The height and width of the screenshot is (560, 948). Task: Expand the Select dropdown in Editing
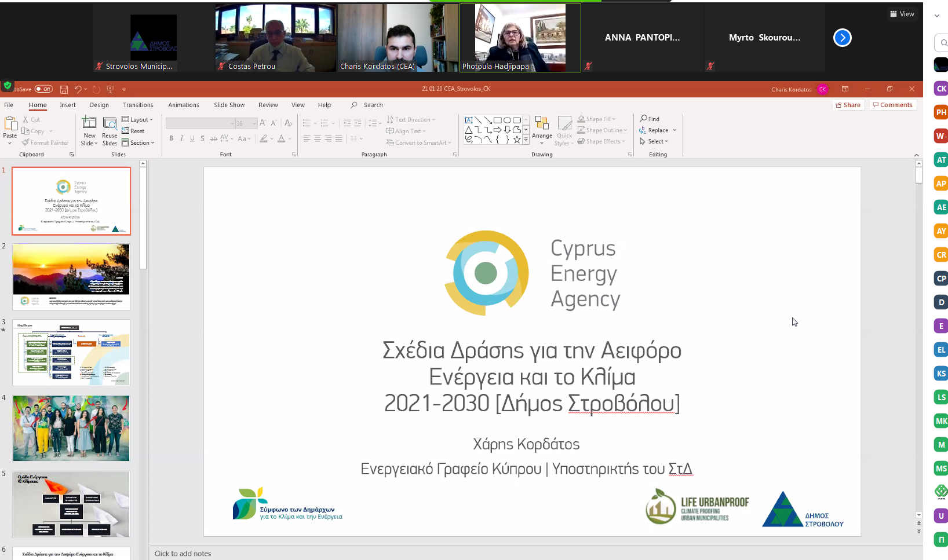click(654, 141)
